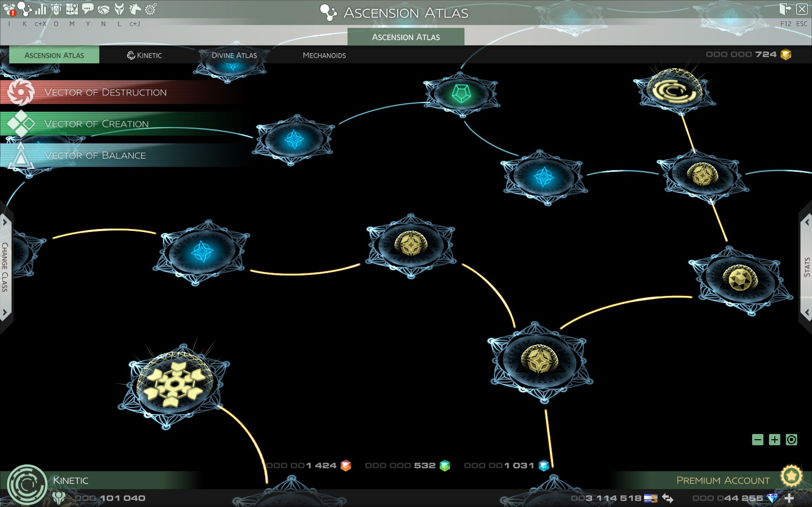Screen dimensions: 812x507
Task: Click the Ascension Atlas window title
Action: [x=406, y=13]
